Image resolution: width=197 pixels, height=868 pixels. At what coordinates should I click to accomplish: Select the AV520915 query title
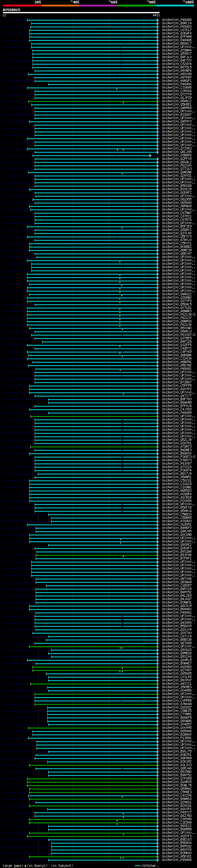tap(11, 10)
